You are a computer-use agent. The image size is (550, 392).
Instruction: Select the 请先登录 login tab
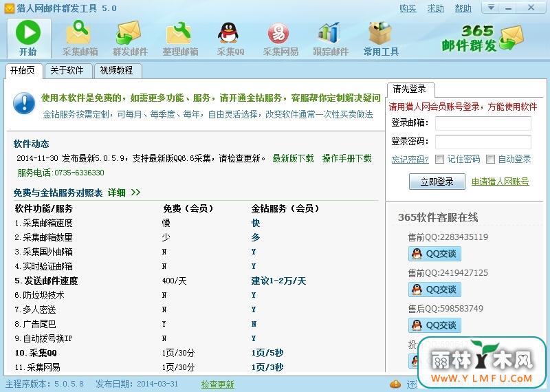coord(409,89)
